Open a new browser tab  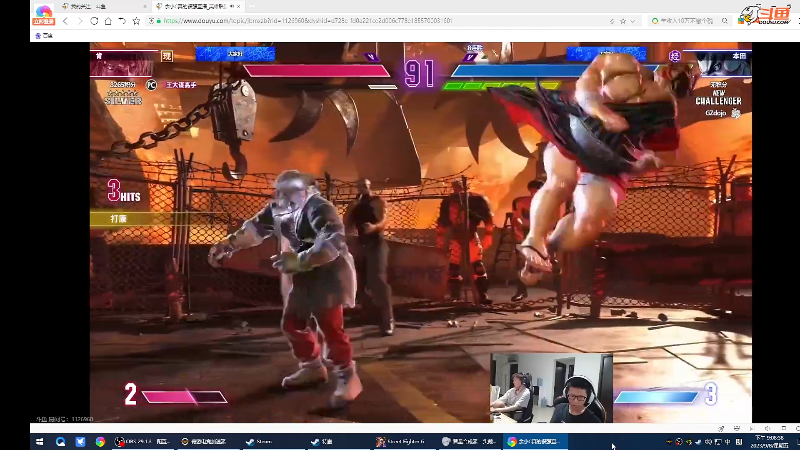pos(252,7)
